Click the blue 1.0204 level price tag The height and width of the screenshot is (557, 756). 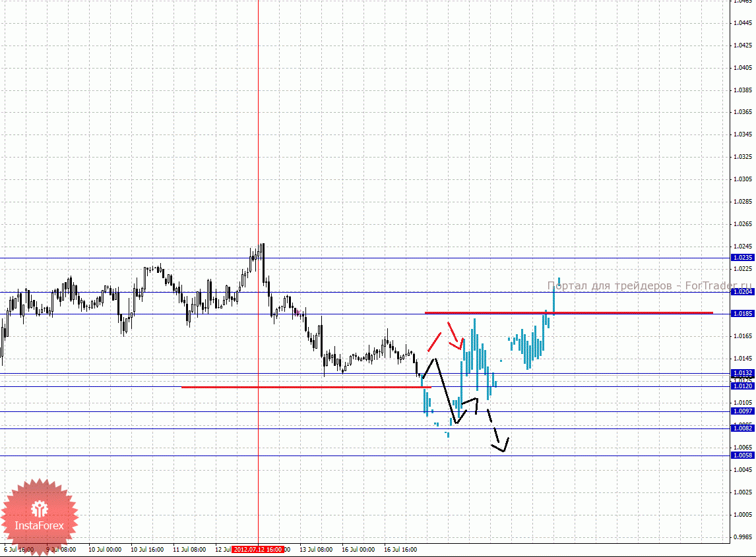pos(743,292)
